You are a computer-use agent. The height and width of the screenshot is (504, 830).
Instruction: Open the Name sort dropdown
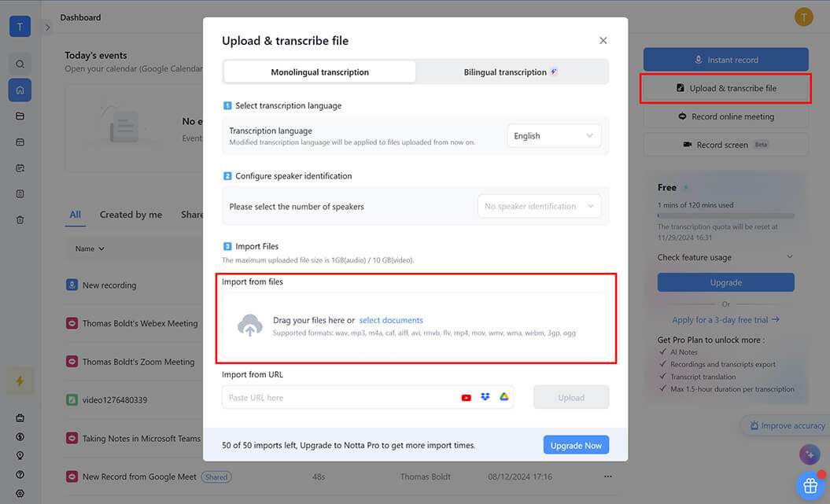(x=90, y=248)
